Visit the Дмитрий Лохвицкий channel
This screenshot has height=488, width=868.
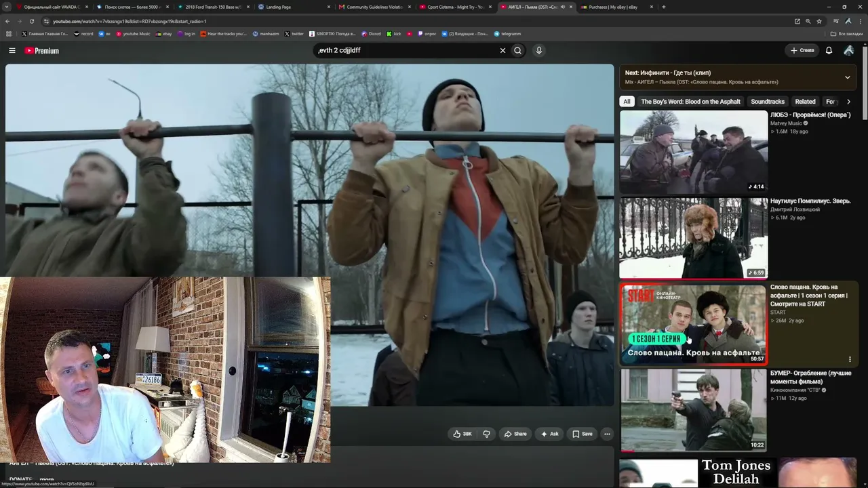[x=795, y=209]
